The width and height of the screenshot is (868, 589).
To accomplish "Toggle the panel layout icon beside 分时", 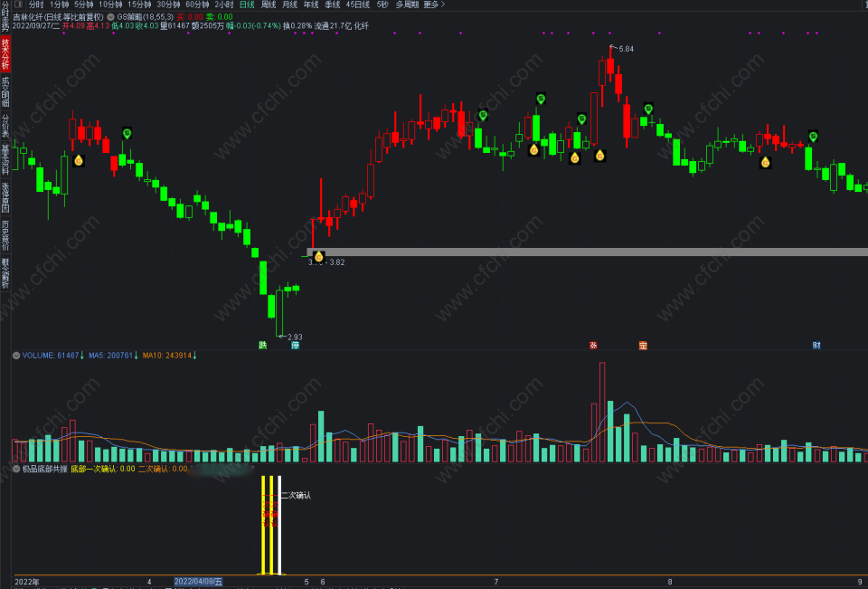I will tap(18, 5).
